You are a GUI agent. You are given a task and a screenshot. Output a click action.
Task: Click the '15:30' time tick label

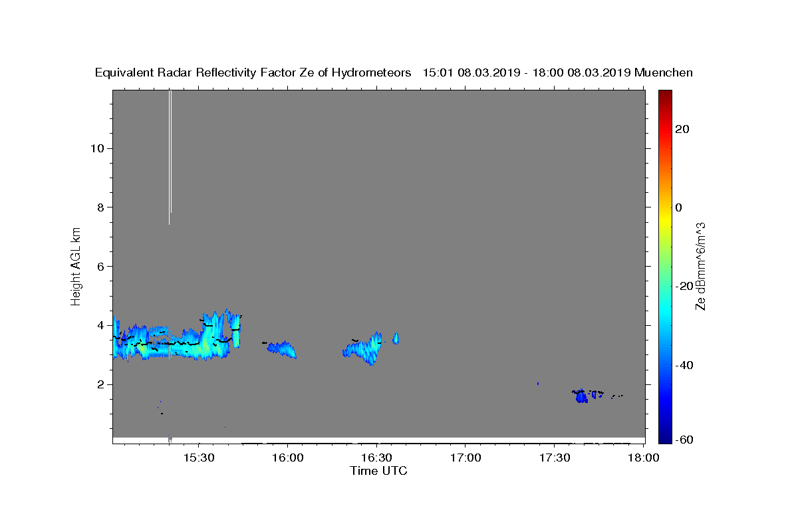pos(199,458)
